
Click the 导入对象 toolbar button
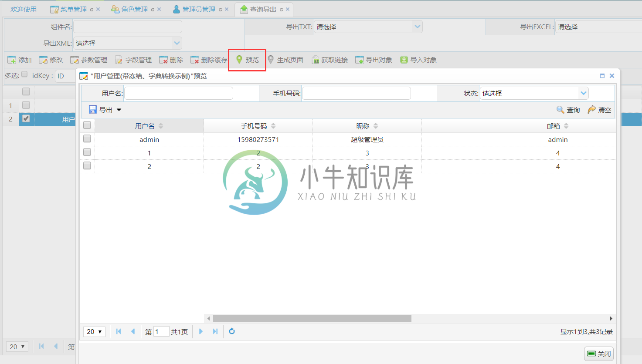418,60
